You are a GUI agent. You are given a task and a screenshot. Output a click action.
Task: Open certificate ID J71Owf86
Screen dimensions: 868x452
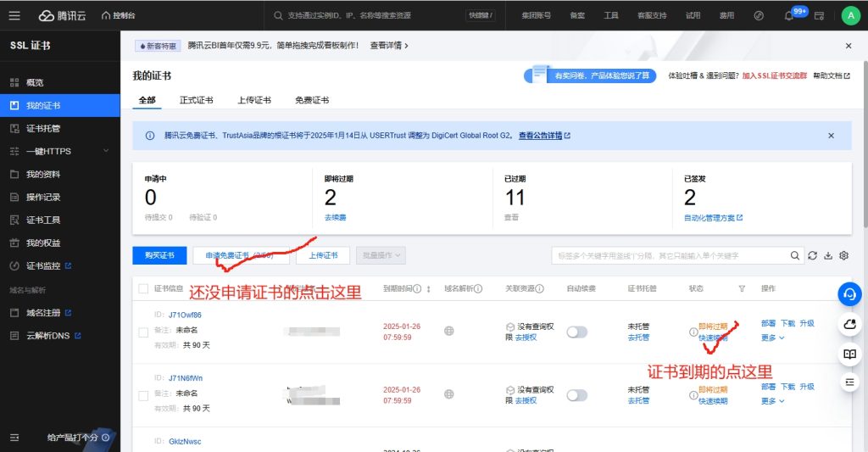click(x=185, y=315)
